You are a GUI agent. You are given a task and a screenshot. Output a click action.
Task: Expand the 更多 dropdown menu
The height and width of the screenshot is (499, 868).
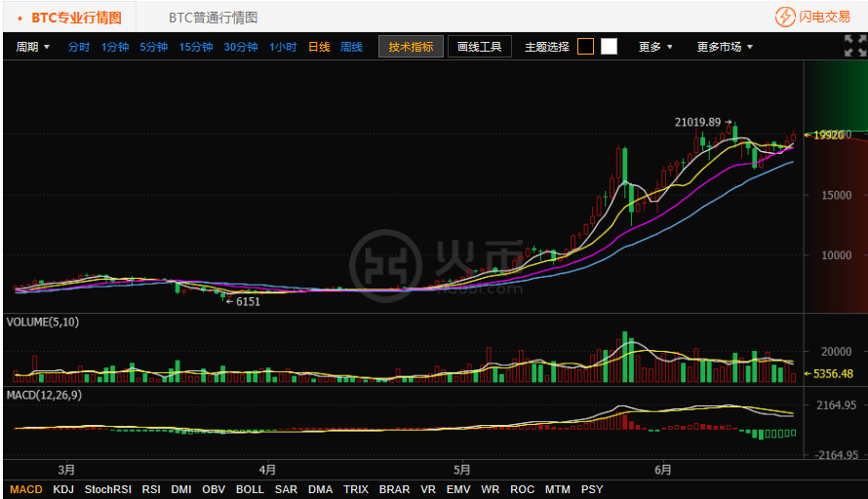[655, 47]
